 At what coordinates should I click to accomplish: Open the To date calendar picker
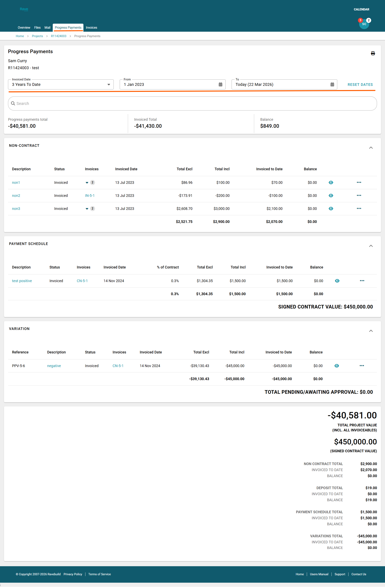click(332, 84)
